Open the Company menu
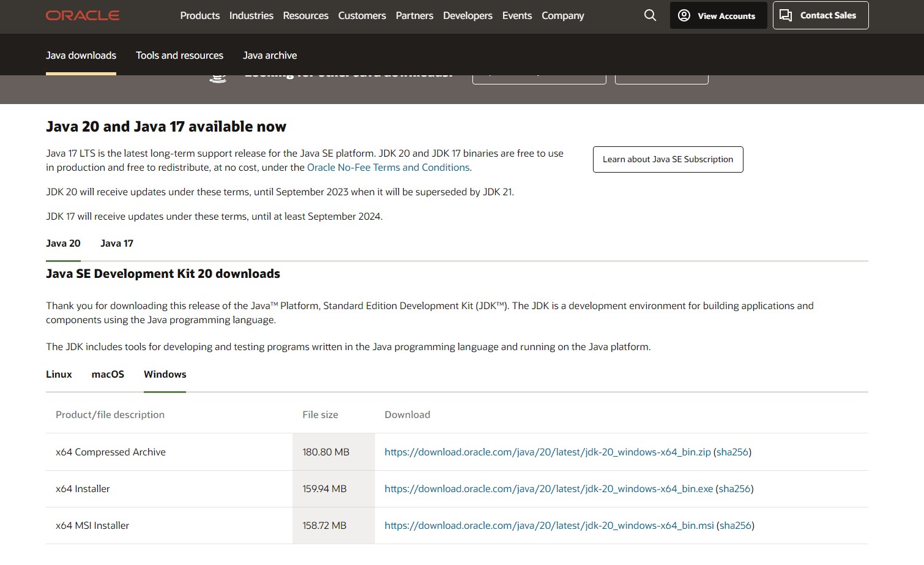Screen dimensions: 924x565 563,15
